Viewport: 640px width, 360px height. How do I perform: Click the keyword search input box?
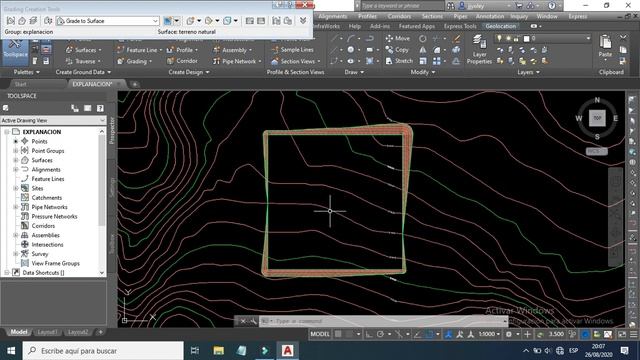click(402, 6)
